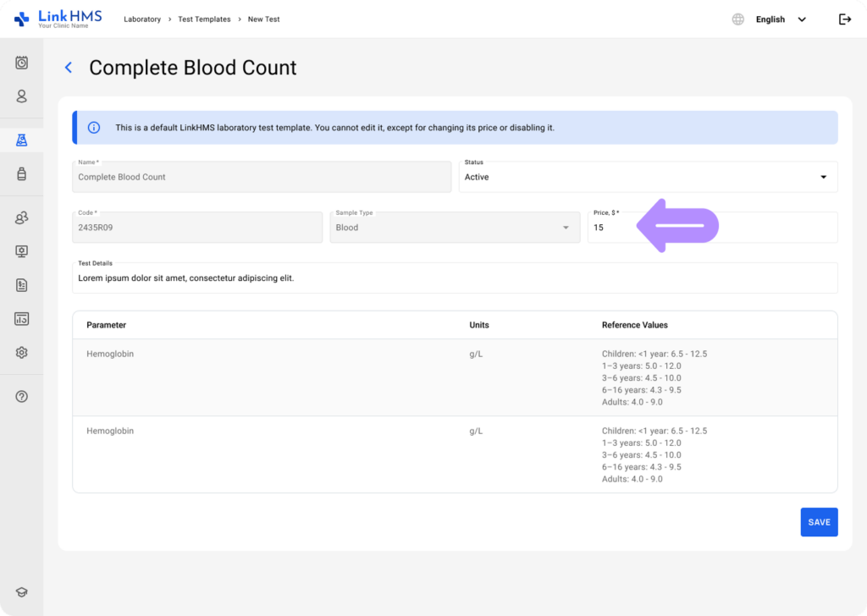Image resolution: width=867 pixels, height=616 pixels.
Task: Open the settings gear in sidebar
Action: [x=20, y=352]
